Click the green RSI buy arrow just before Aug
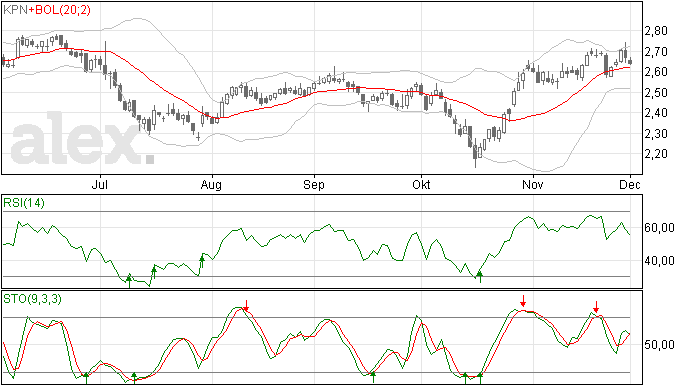This screenshot has height=387, width=690. pyautogui.click(x=202, y=262)
